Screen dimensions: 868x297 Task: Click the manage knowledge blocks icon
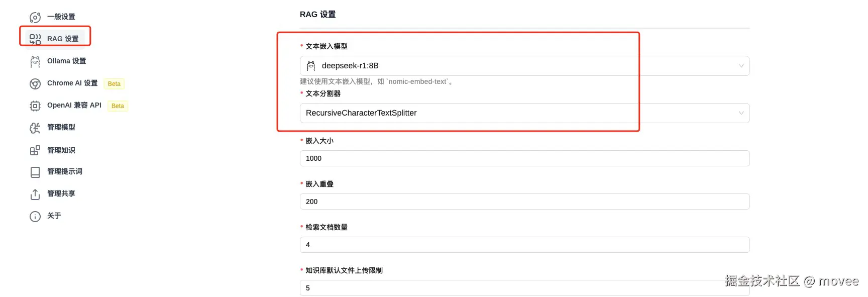pyautogui.click(x=35, y=150)
